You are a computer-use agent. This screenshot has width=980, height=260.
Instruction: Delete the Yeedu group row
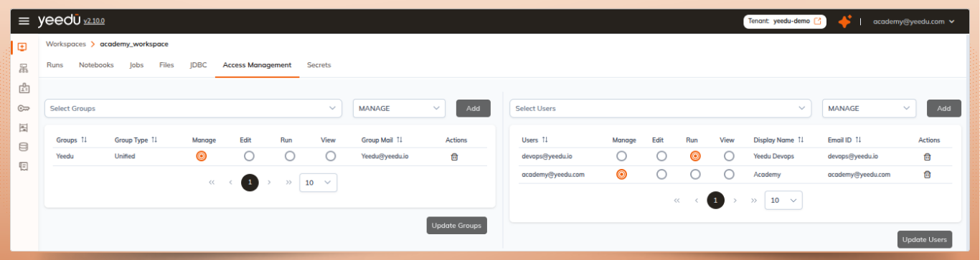(x=454, y=156)
